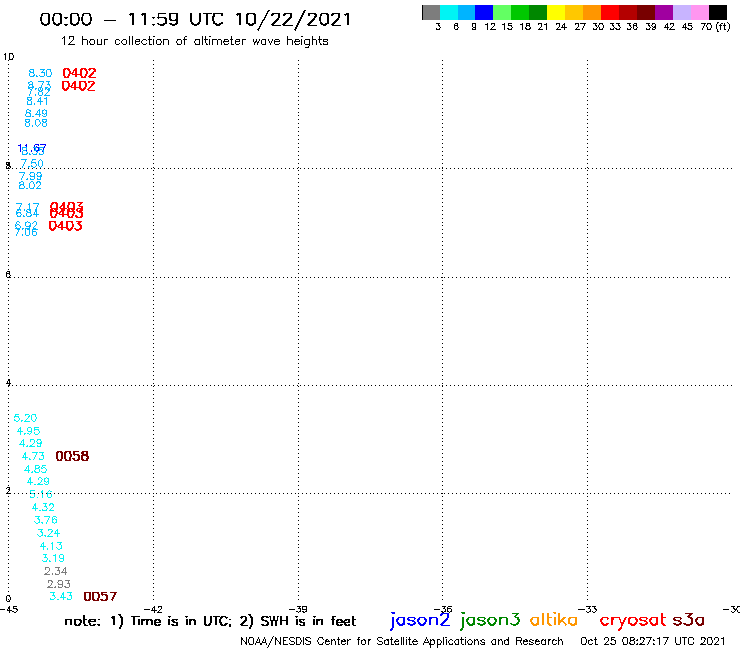This screenshot has height=650, width=740.
Task: Click the -33 longitude axis label
Action: tap(588, 609)
